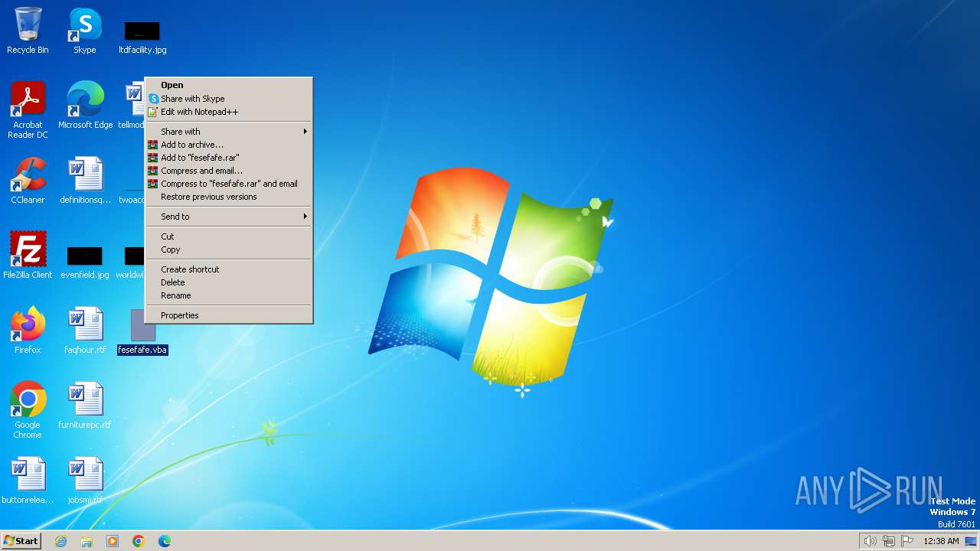Select the evenfield.jpg file icon

[85, 261]
